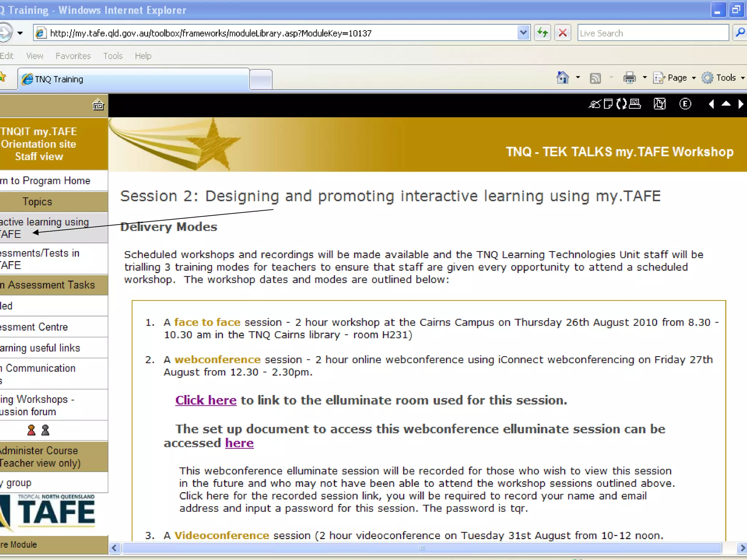Click the white printer icon in black toolbar
The width and height of the screenshot is (747, 560).
635,104
